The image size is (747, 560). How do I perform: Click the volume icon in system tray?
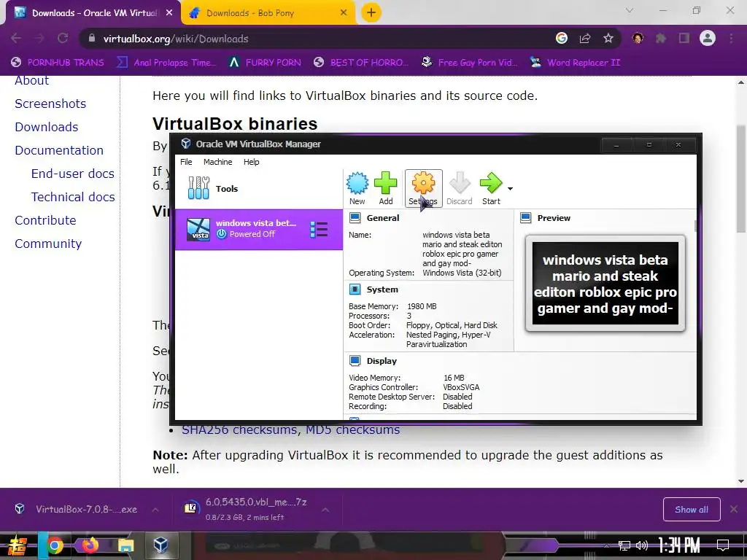(x=642, y=545)
